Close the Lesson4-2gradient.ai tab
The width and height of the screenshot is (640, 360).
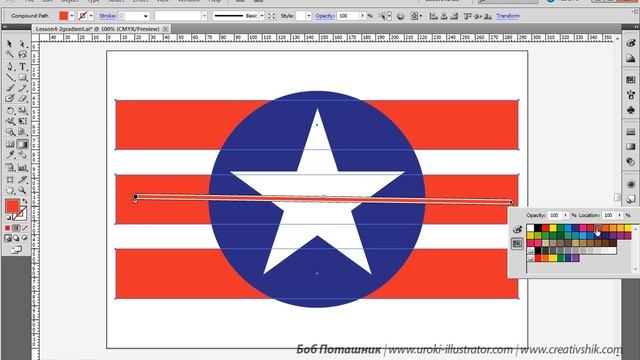point(166,29)
